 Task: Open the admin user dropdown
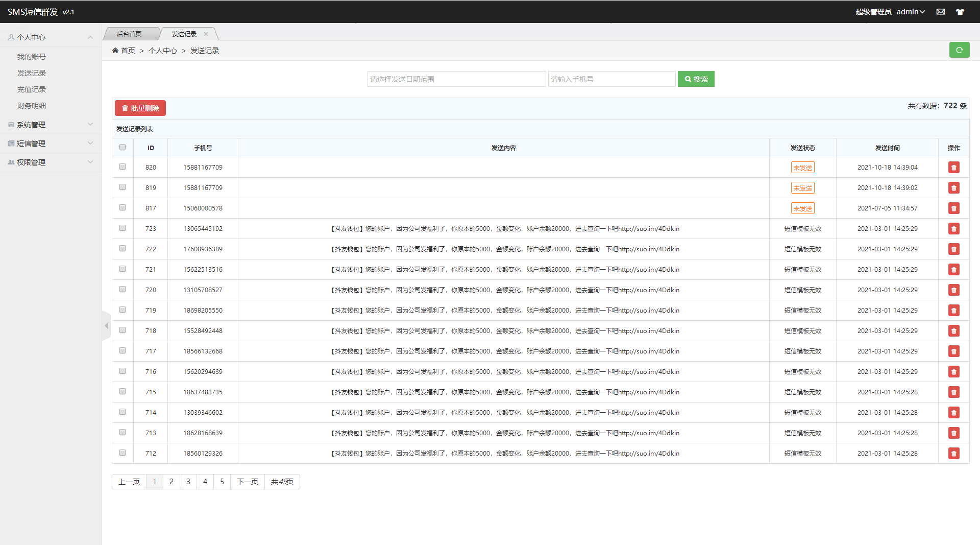[911, 12]
